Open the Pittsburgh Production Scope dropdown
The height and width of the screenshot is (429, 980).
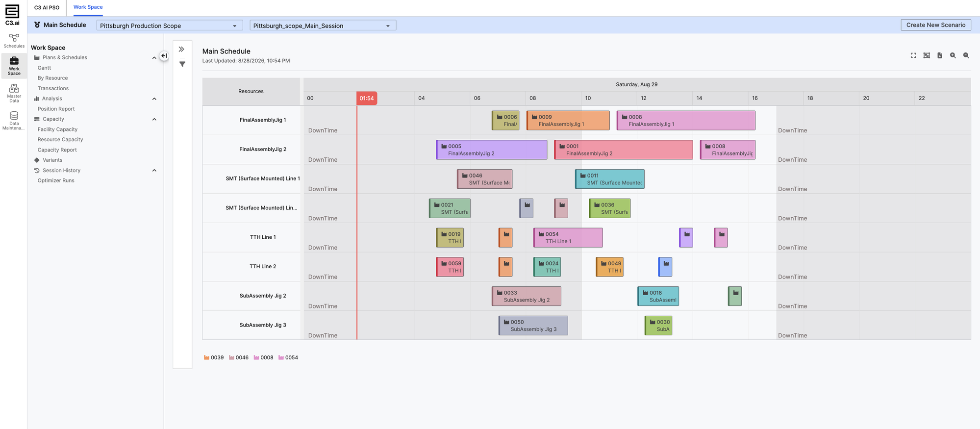pos(170,25)
